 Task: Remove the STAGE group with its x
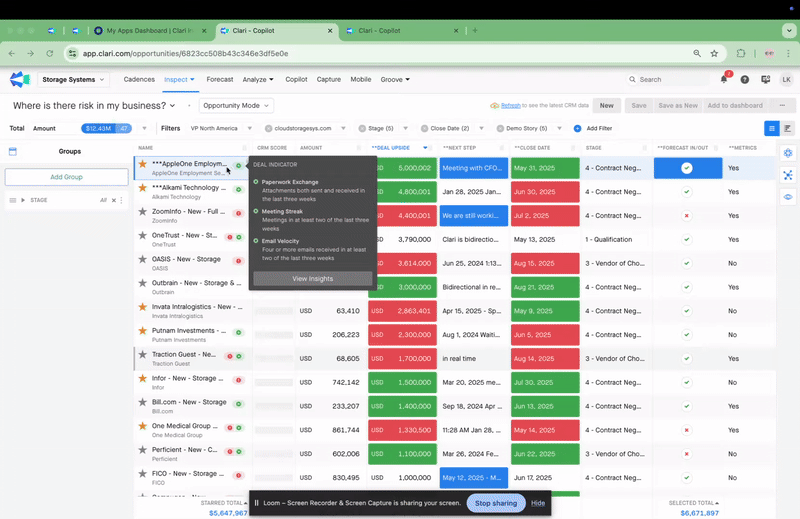(x=114, y=201)
